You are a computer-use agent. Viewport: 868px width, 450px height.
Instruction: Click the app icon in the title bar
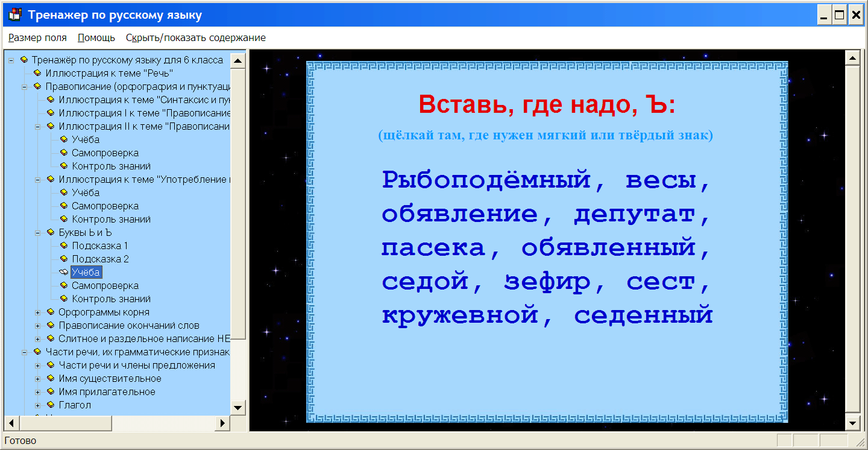[15, 14]
